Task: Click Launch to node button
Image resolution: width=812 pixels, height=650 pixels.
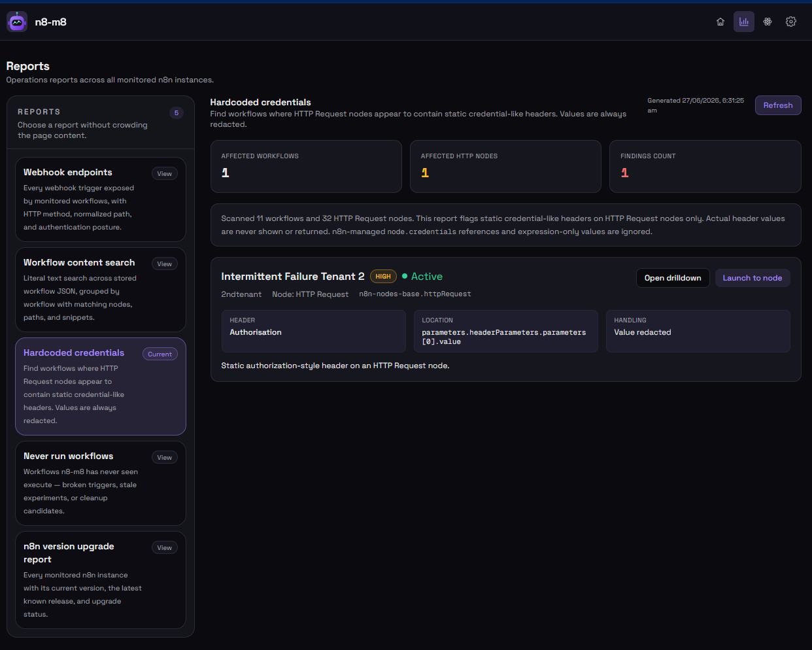Action: (x=753, y=278)
